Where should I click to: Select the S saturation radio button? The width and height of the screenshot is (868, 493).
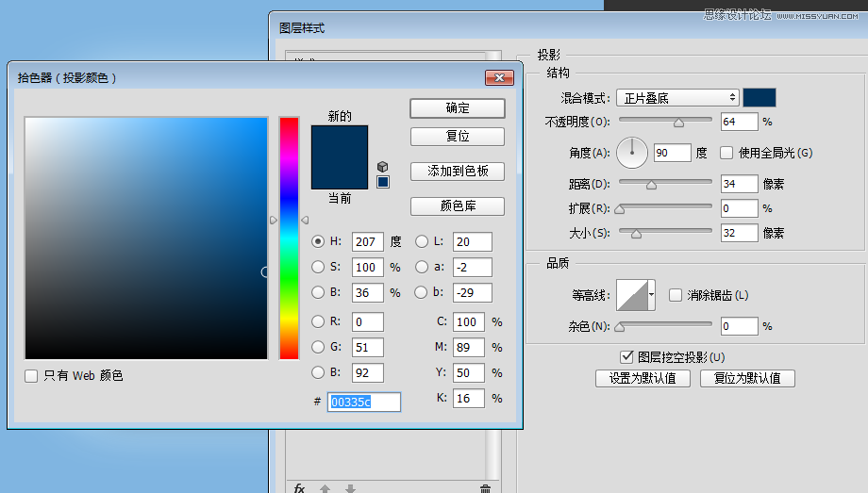pos(318,267)
